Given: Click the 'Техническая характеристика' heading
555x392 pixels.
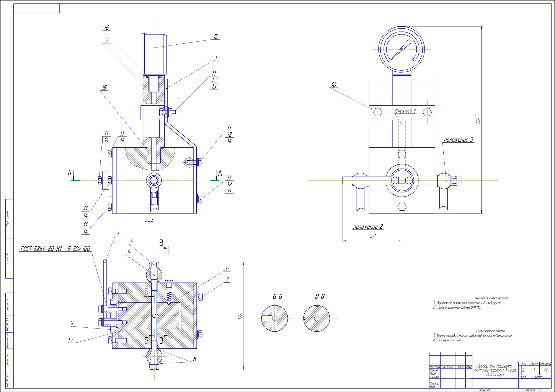Looking at the screenshot, I should click(490, 298).
